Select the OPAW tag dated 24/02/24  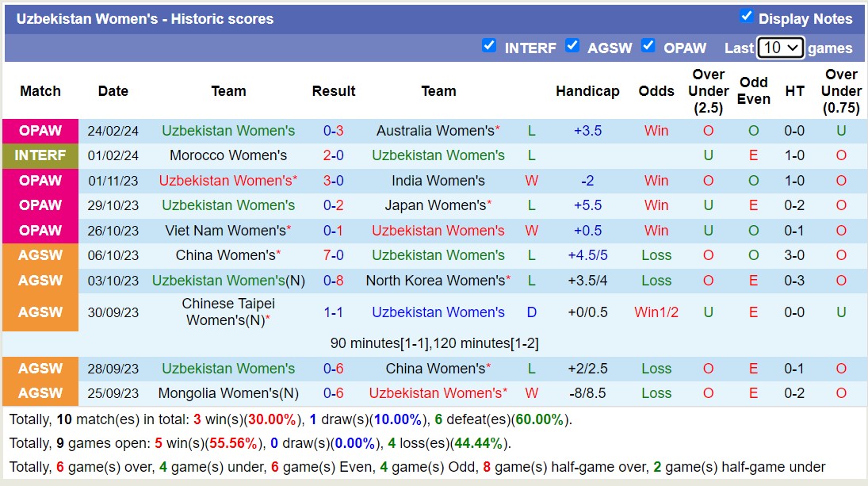40,131
